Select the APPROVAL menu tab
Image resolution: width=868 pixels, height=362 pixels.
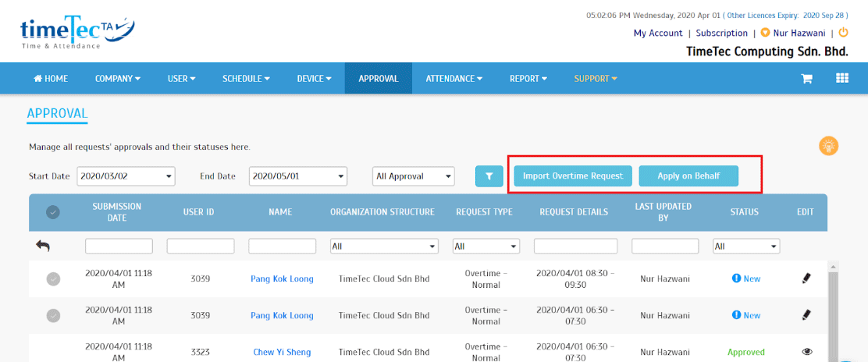(x=378, y=79)
